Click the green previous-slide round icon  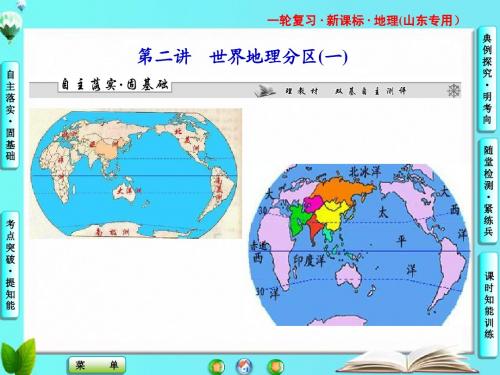pos(217,367)
